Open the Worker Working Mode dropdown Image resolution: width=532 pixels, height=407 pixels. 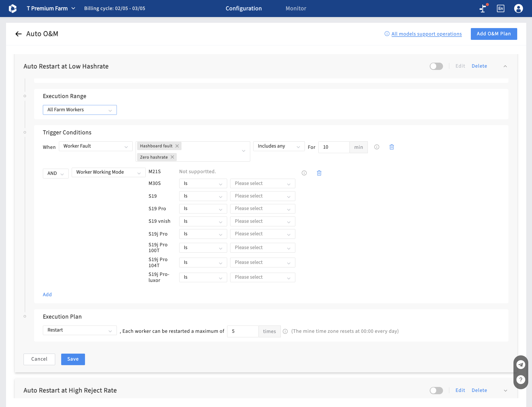coord(109,172)
